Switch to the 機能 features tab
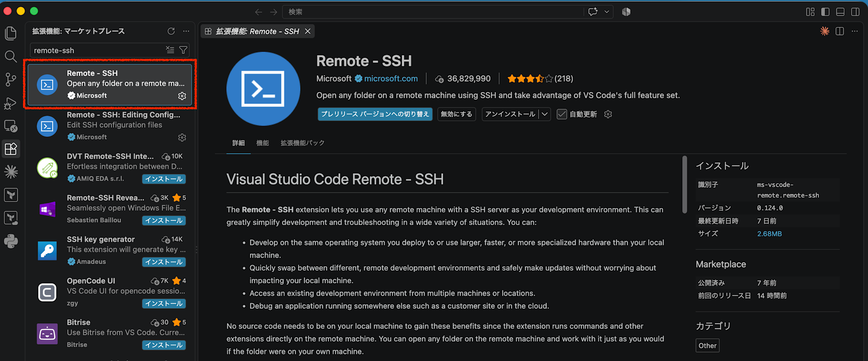Viewport: 868px width, 361px height. (263, 143)
